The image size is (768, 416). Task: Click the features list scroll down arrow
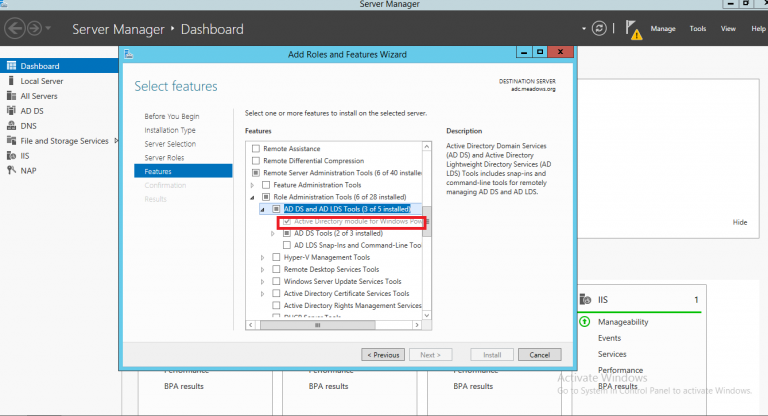click(427, 315)
